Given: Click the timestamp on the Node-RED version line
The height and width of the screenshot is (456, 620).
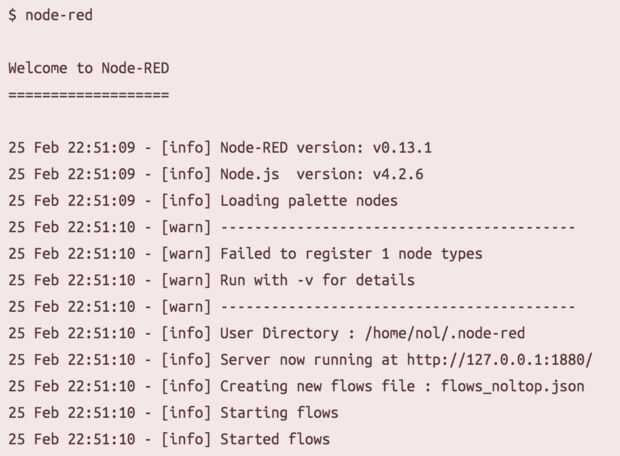Looking at the screenshot, I should coord(76,147).
